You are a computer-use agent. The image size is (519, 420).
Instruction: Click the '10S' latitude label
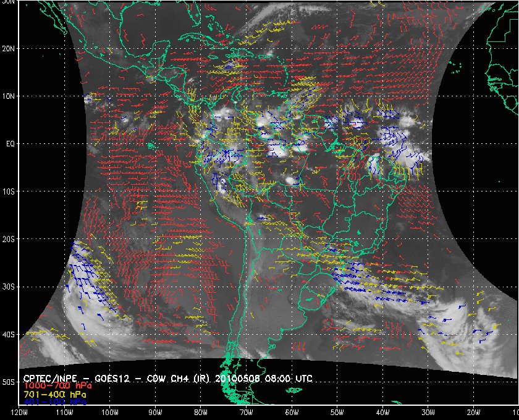[8, 191]
